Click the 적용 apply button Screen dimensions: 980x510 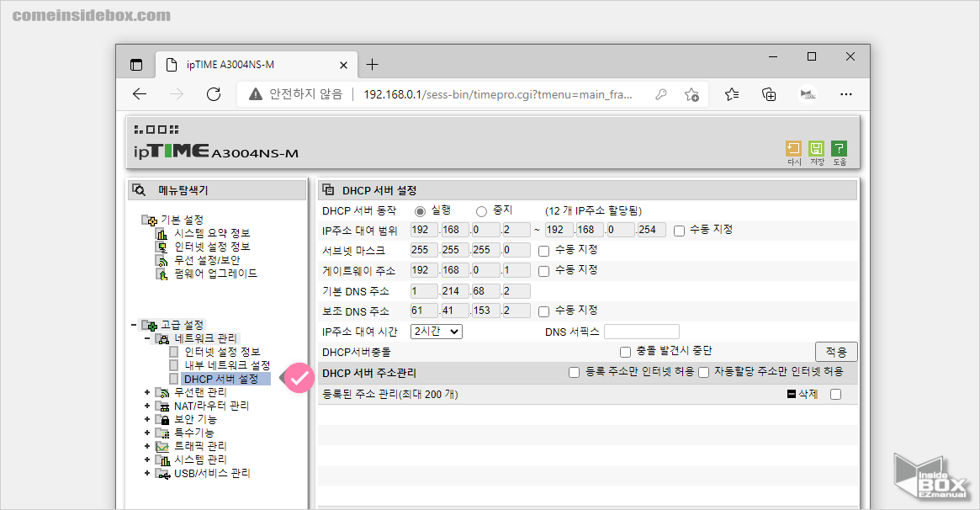coord(836,351)
